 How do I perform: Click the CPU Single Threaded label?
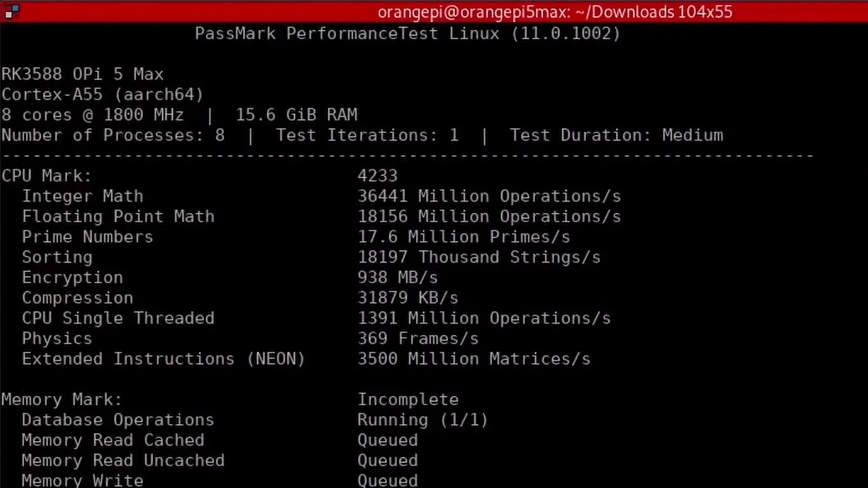tap(118, 318)
